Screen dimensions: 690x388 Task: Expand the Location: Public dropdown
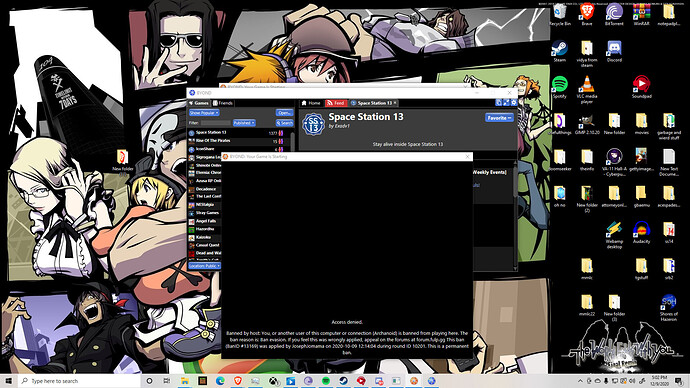click(x=204, y=266)
